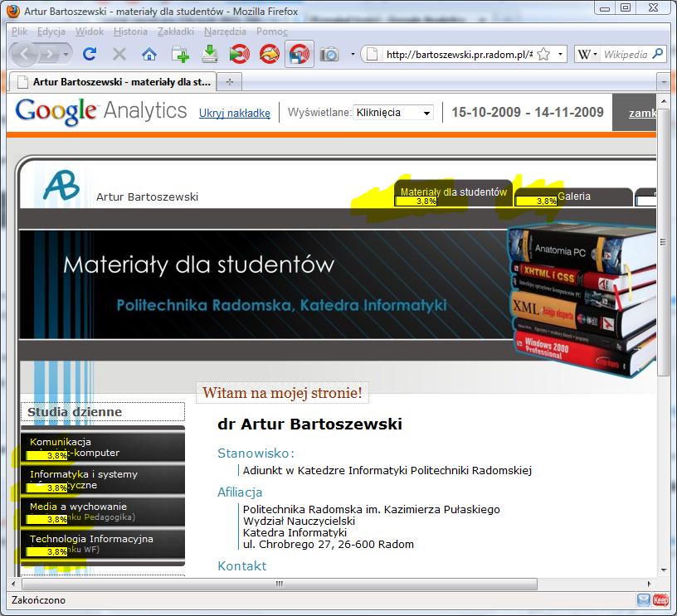This screenshot has width=677, height=616.
Task: Click the red circular icon with floppy disk
Action: 300,55
